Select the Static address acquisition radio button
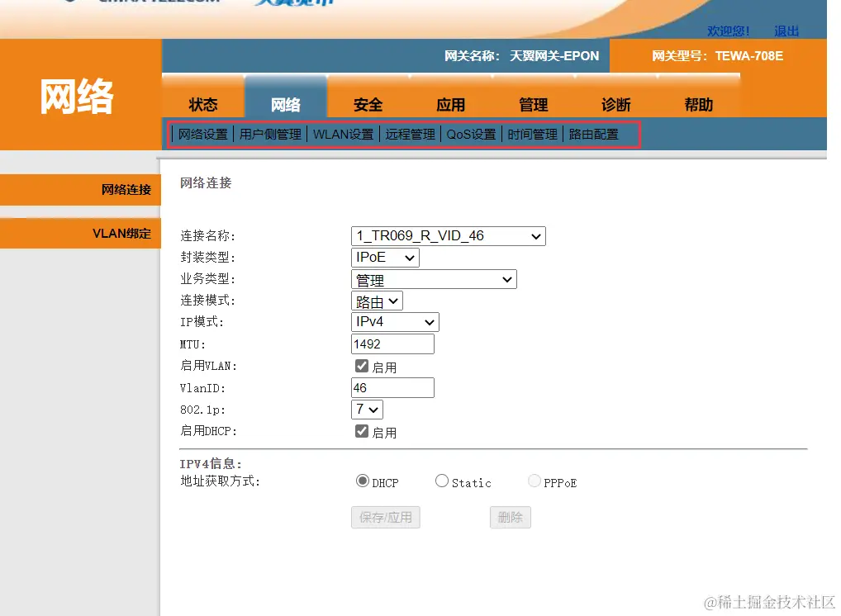Viewport: 841px width, 616px height. [x=442, y=480]
